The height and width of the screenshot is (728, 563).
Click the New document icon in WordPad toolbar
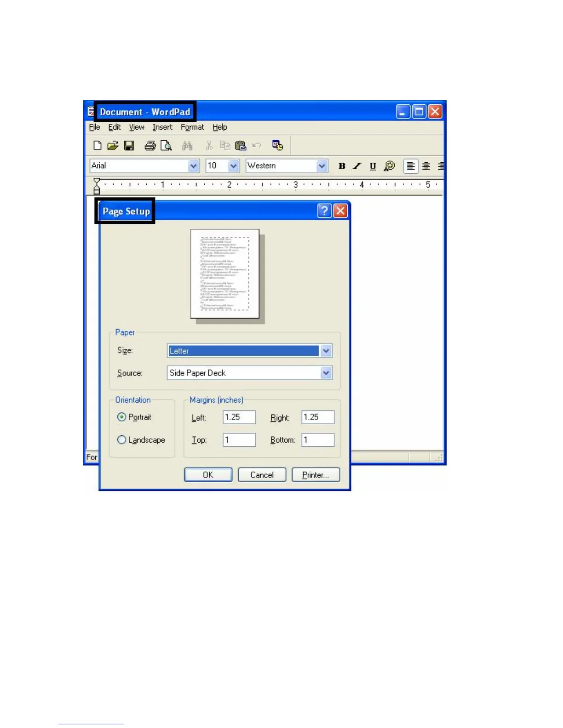97,146
